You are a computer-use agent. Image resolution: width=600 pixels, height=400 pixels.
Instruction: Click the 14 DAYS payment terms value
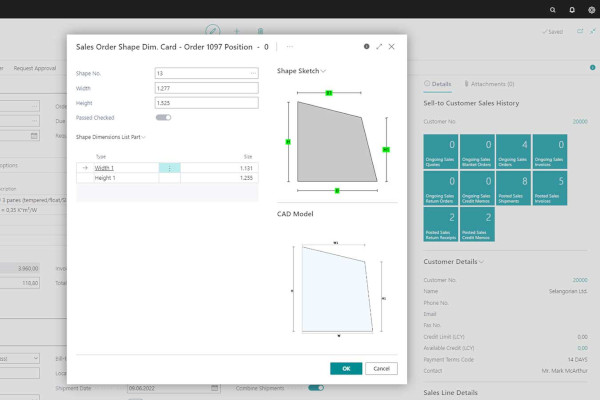pos(577,359)
